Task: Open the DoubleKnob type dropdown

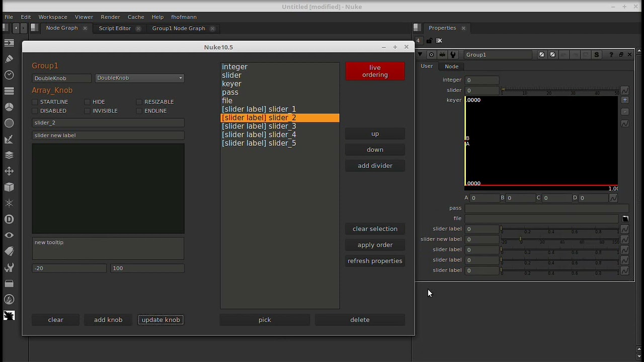Action: 139,78
